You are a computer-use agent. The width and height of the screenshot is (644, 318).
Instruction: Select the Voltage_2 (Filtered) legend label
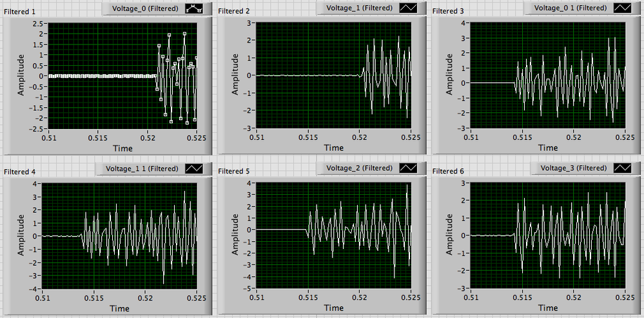[359, 168]
